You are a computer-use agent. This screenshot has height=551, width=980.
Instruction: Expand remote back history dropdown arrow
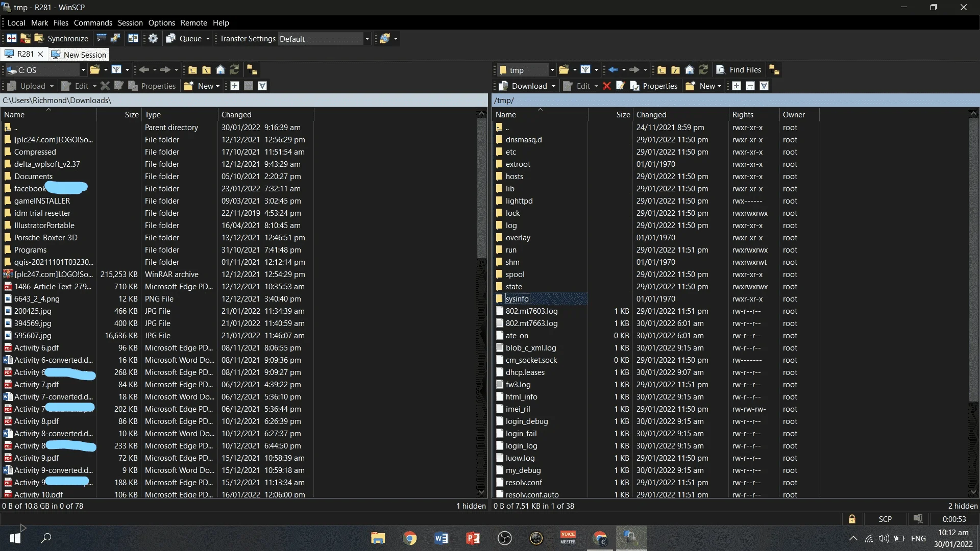coord(624,70)
